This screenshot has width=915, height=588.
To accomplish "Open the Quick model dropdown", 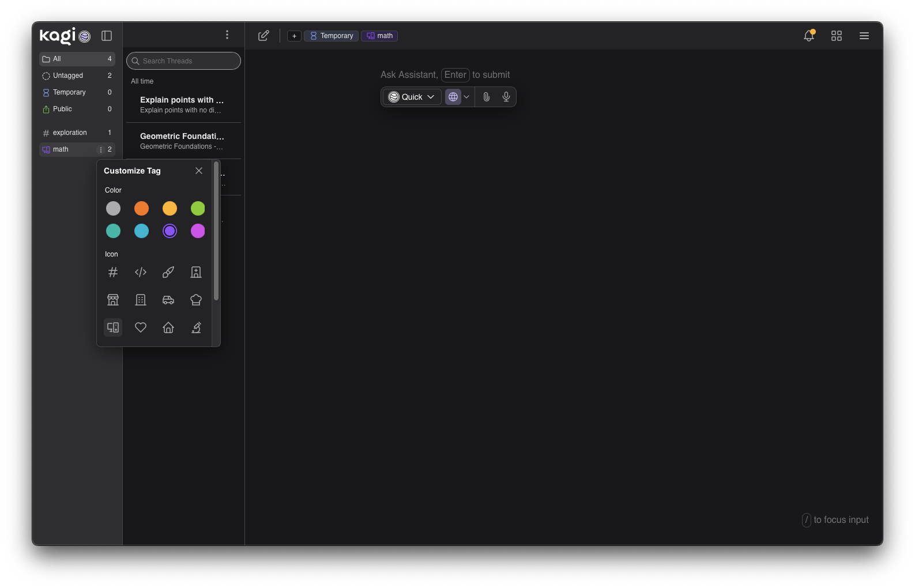I will pos(412,97).
